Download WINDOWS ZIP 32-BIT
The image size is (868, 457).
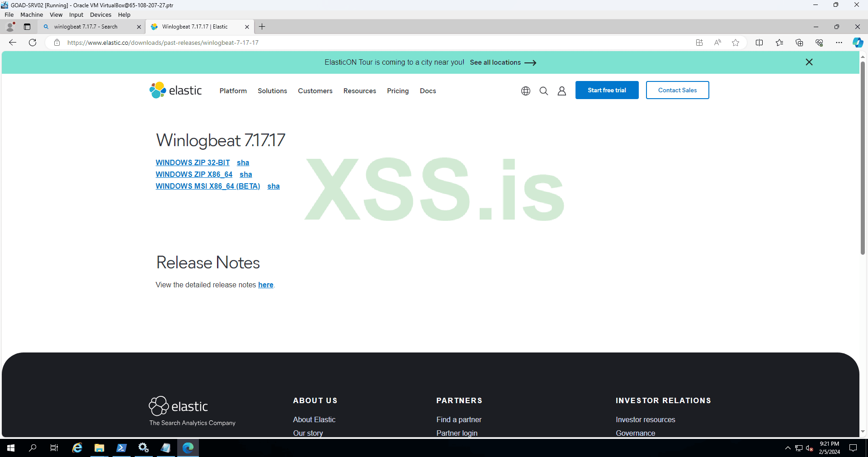(193, 162)
